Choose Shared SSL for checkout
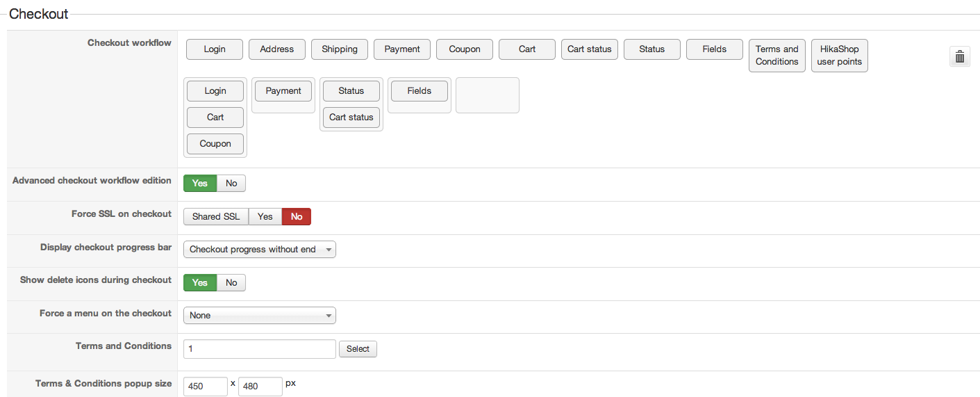 216,217
